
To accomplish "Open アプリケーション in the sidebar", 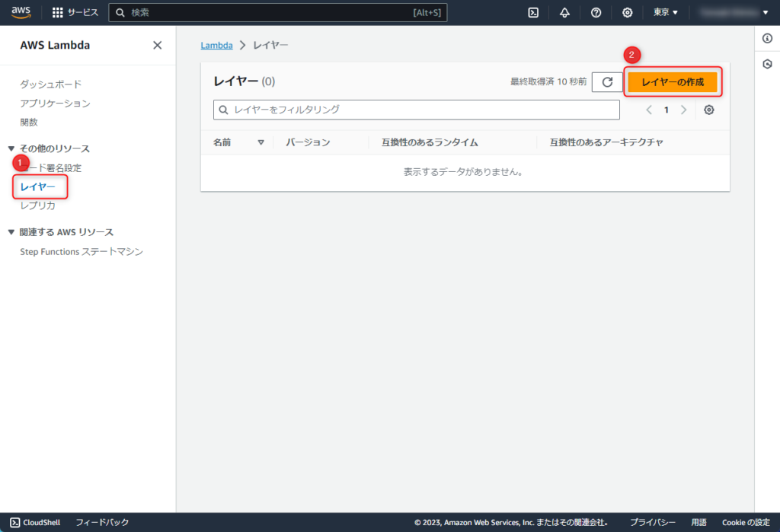I will click(55, 104).
